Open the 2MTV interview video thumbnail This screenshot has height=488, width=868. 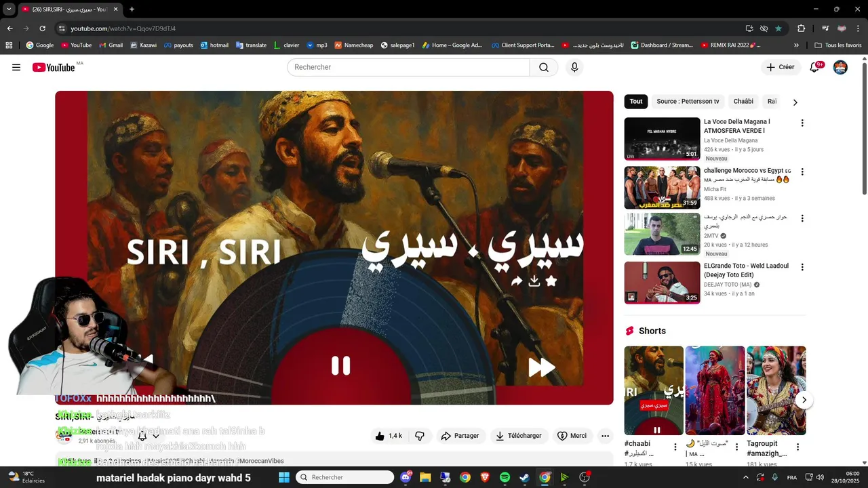tap(662, 235)
